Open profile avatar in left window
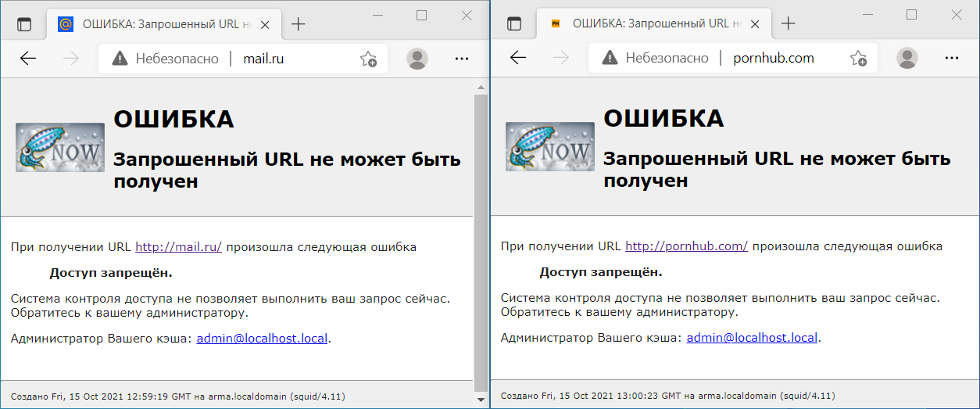This screenshot has height=409, width=980. click(x=418, y=58)
